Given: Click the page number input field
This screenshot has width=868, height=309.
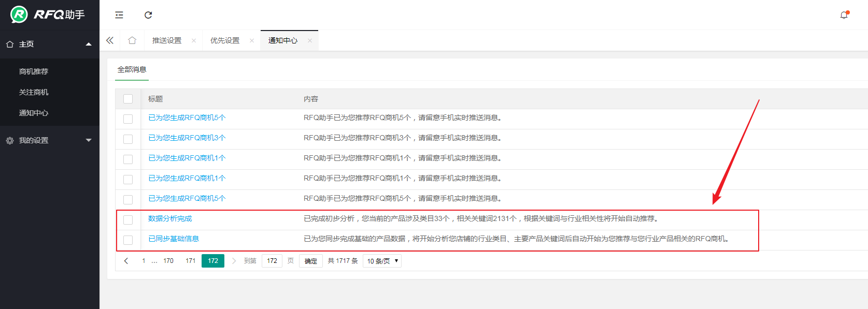Looking at the screenshot, I should point(272,261).
